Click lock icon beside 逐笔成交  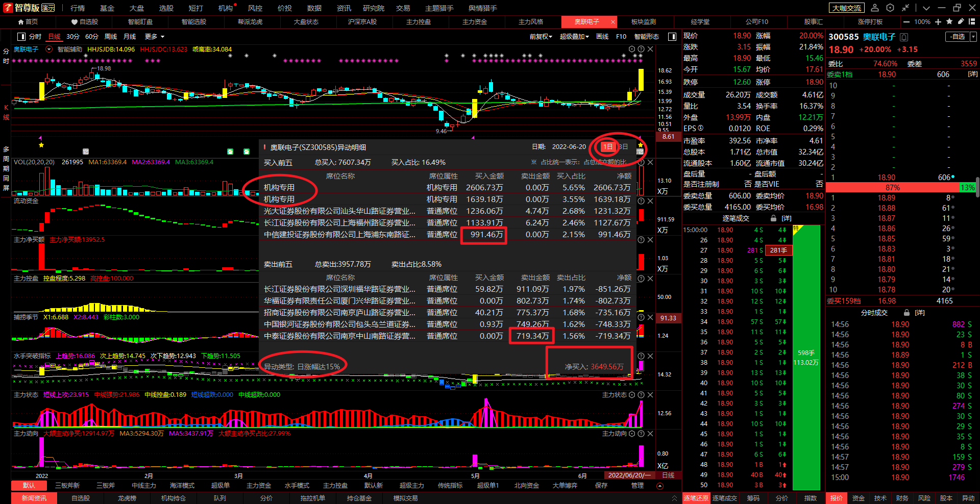pos(773,218)
